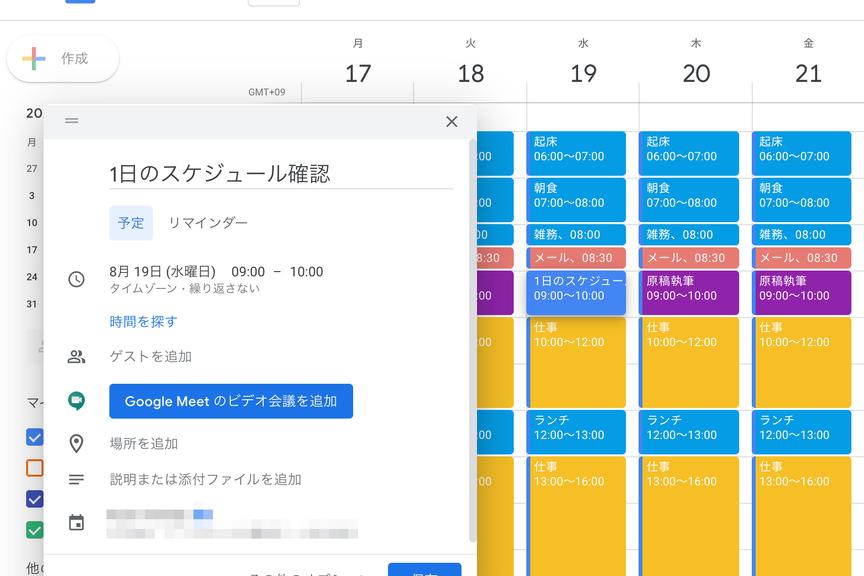Open Thursday メール、08:30 event
The image size is (864, 576).
pos(689,258)
